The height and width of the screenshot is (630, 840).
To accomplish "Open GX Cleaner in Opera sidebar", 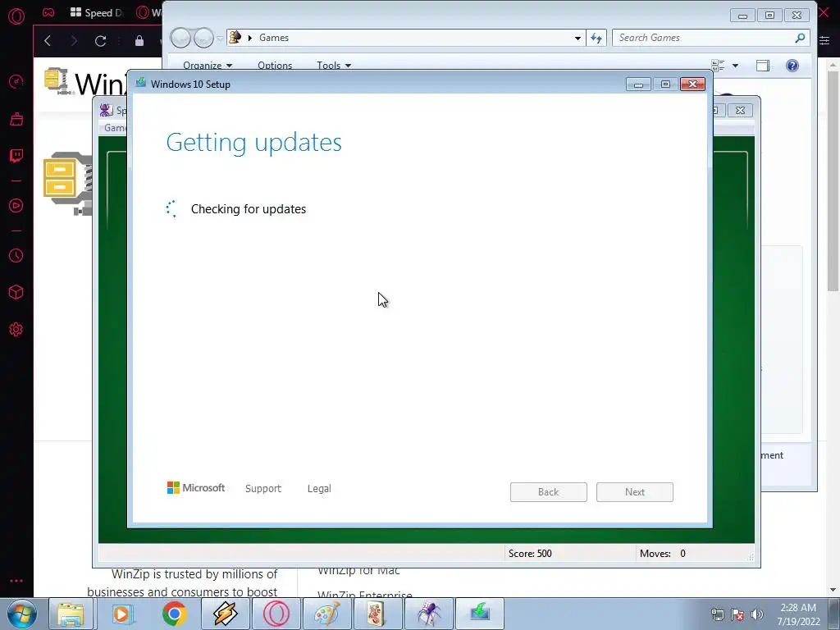I will tap(16, 119).
